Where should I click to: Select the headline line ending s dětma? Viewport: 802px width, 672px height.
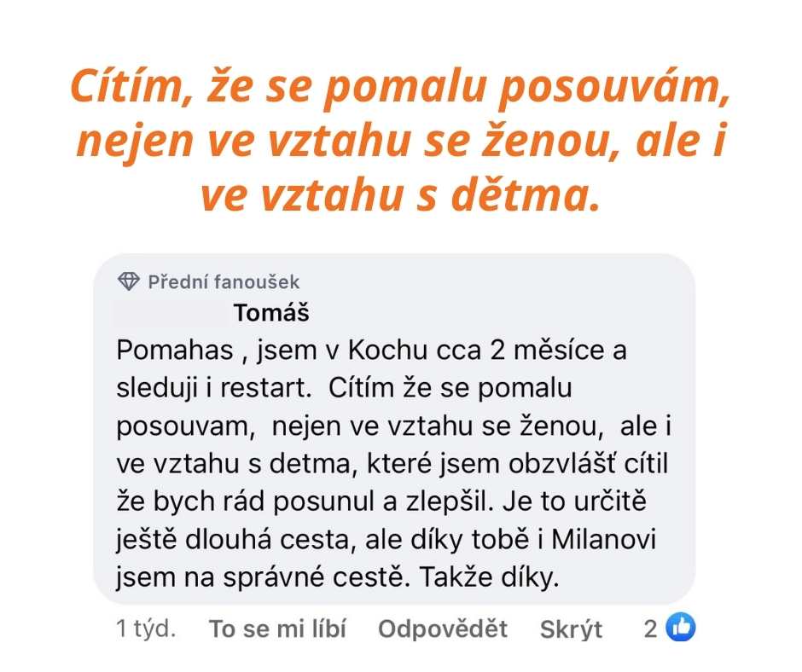tap(400, 194)
